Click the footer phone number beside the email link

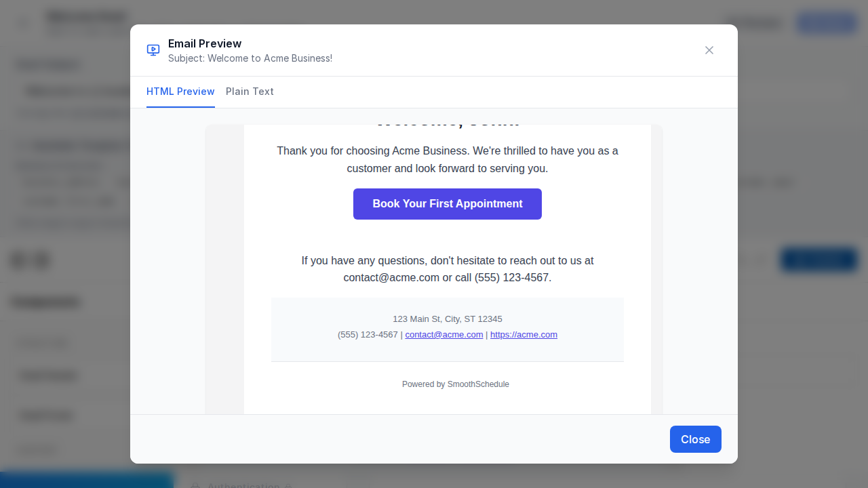pos(368,335)
